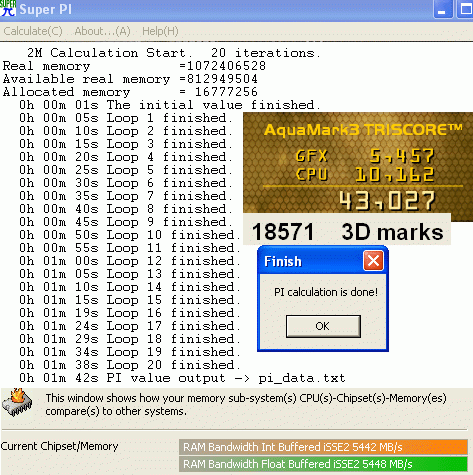
Task: Click the CPU 10,162 score
Action: pyautogui.click(x=365, y=175)
